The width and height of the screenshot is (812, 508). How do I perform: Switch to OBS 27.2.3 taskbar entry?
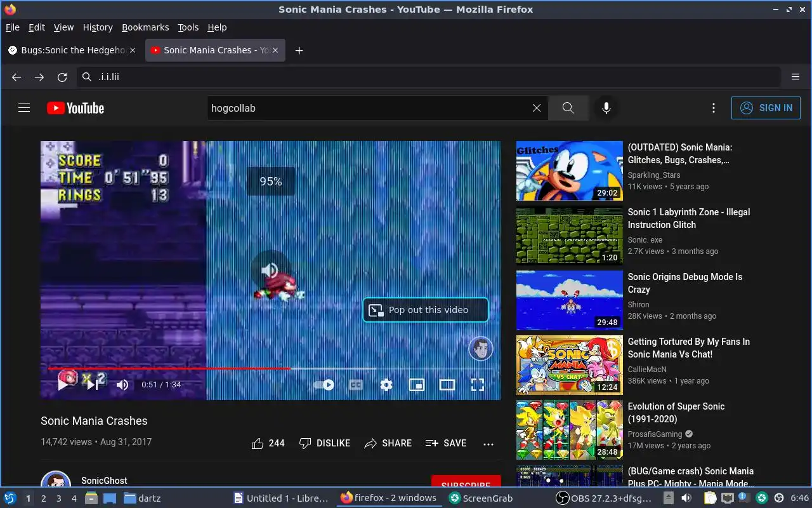tap(604, 498)
